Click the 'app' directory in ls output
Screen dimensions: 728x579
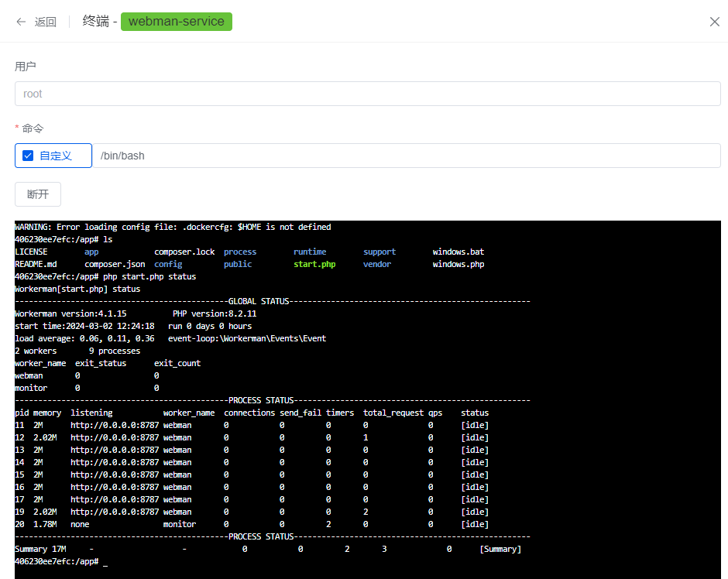pyautogui.click(x=91, y=252)
